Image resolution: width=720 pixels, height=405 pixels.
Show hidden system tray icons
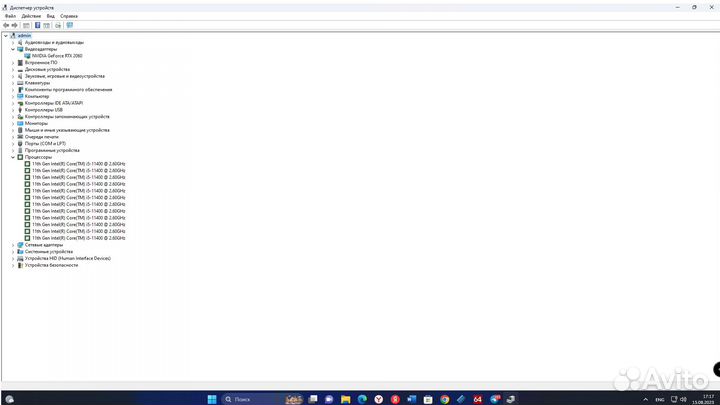(x=645, y=399)
